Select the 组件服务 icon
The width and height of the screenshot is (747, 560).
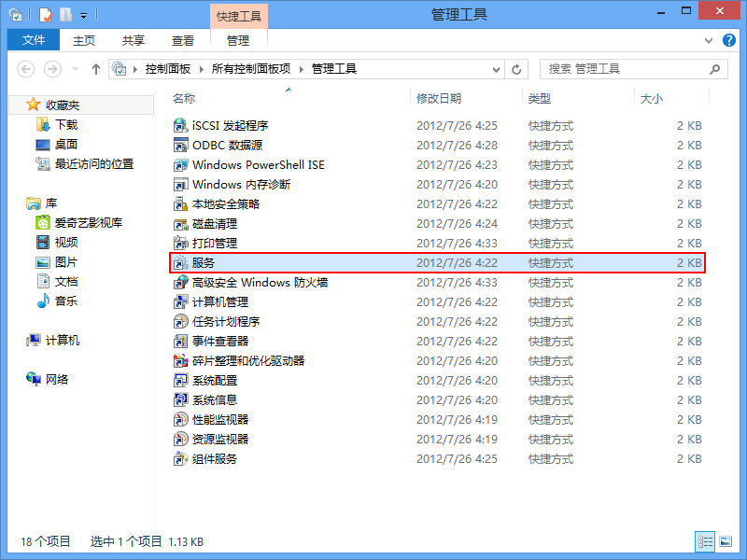pyautogui.click(x=180, y=459)
